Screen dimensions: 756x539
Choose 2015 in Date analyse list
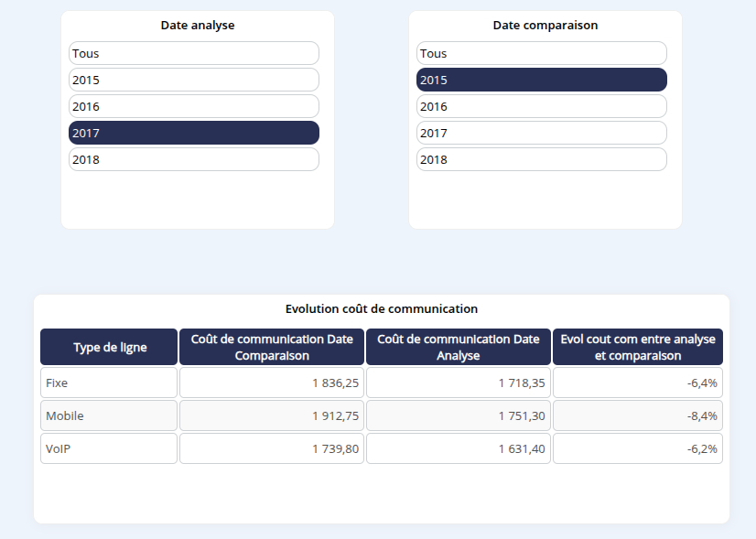tap(193, 80)
